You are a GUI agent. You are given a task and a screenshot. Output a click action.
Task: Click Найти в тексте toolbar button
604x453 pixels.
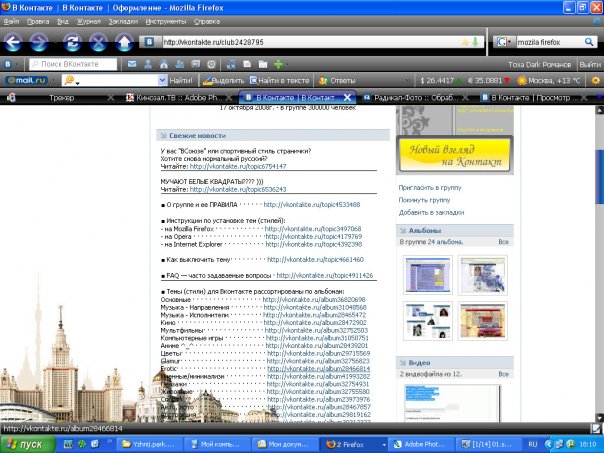pos(280,81)
